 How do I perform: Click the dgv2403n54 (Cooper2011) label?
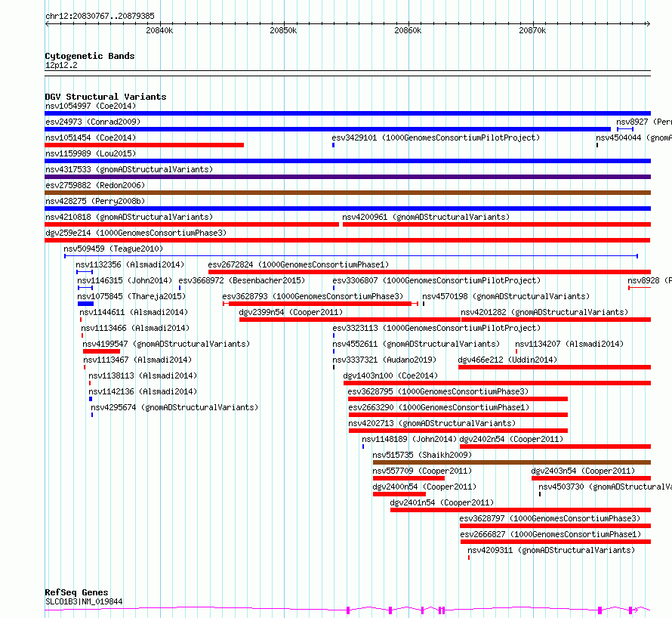[x=583, y=471]
